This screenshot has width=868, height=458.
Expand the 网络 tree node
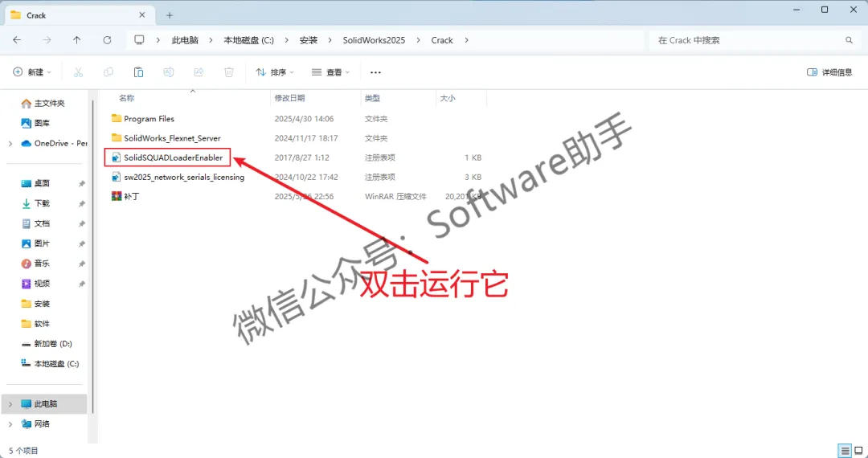coord(10,424)
